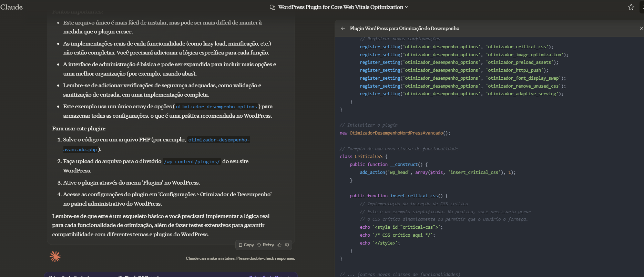
Task: Click the echo line with style id="critical-css"
Action: [401, 227]
